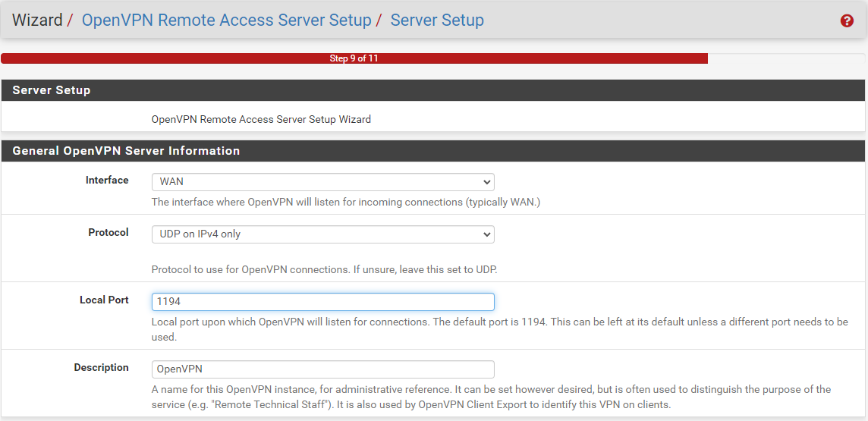Image resolution: width=868 pixels, height=421 pixels.
Task: Open the red help question mark icon
Action: [847, 21]
